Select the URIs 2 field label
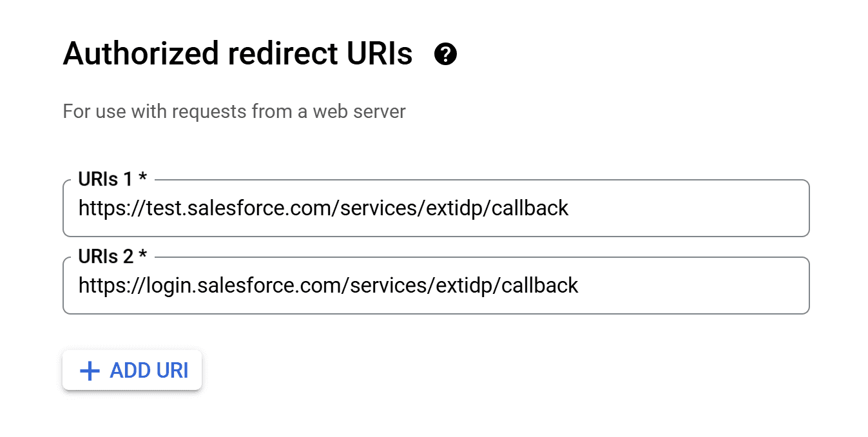The height and width of the screenshot is (437, 868). 113,257
